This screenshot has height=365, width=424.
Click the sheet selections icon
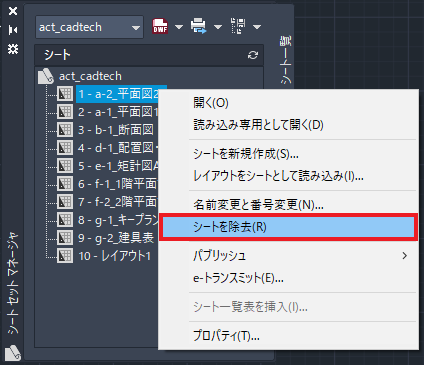coord(238,26)
